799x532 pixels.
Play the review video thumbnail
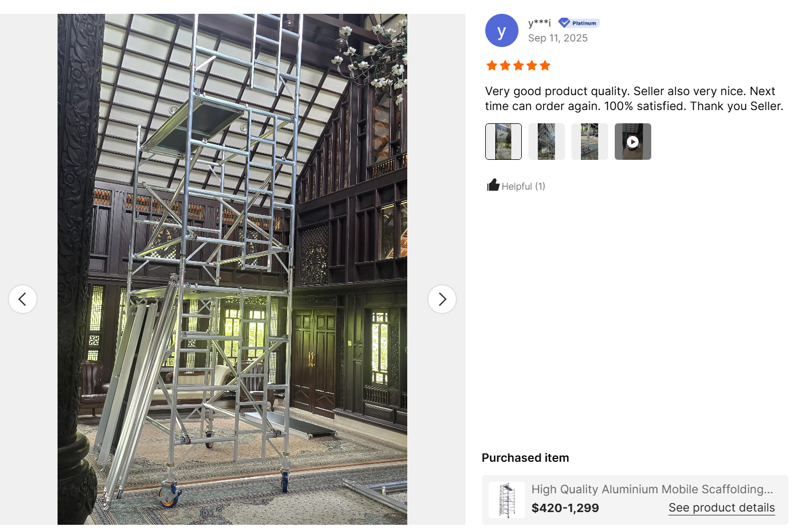[x=632, y=142]
